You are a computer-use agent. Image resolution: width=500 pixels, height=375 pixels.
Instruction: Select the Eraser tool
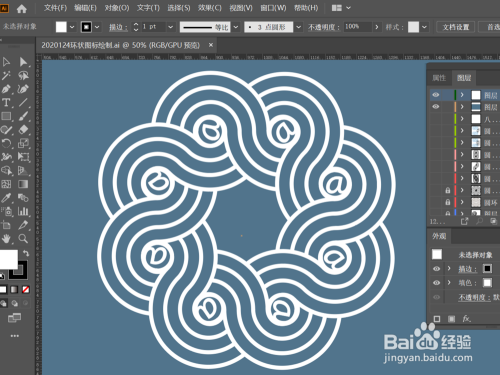[23, 130]
